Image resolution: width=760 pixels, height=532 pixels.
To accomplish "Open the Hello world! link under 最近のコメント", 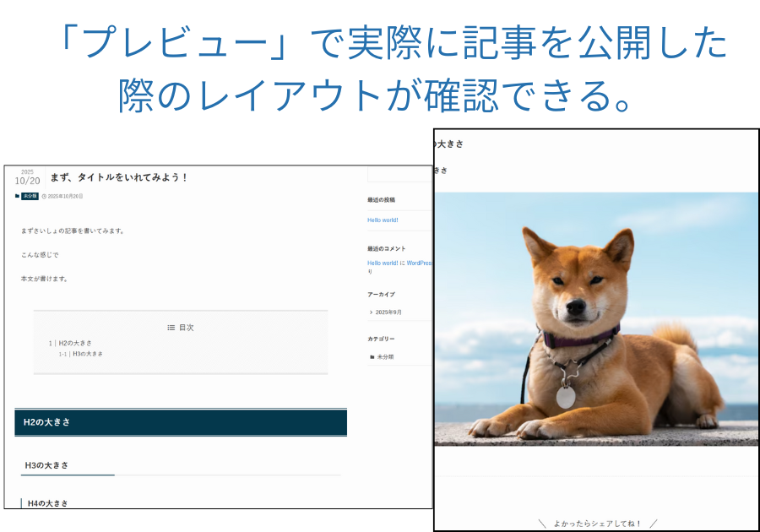I will [x=382, y=263].
